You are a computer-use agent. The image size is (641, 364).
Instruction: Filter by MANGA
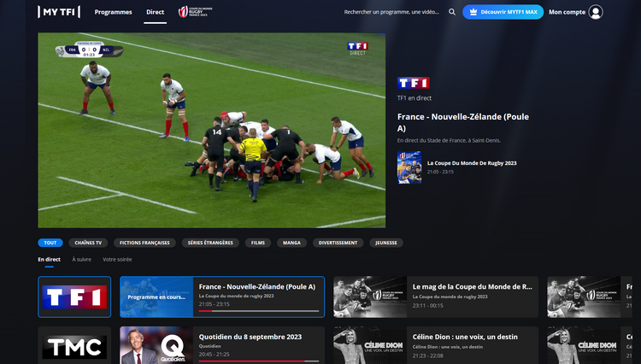coord(292,243)
